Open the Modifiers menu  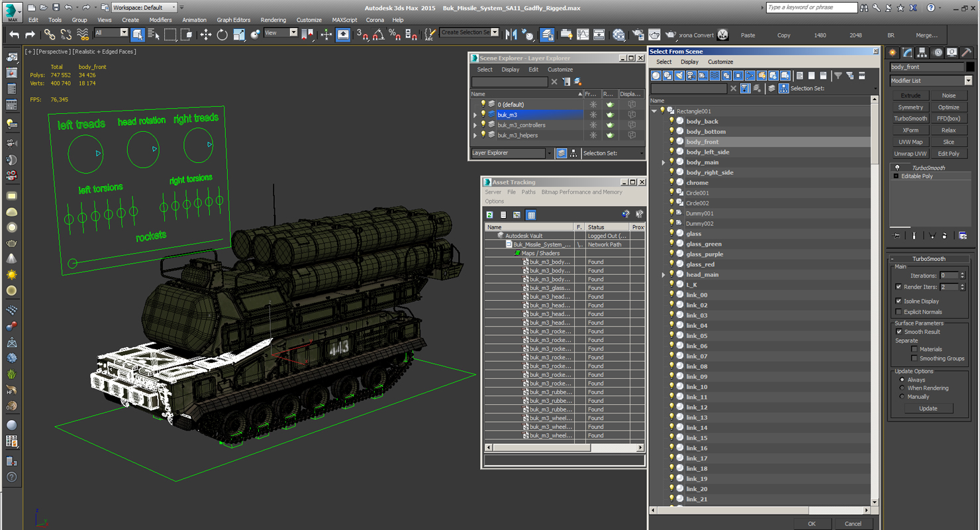coord(160,20)
